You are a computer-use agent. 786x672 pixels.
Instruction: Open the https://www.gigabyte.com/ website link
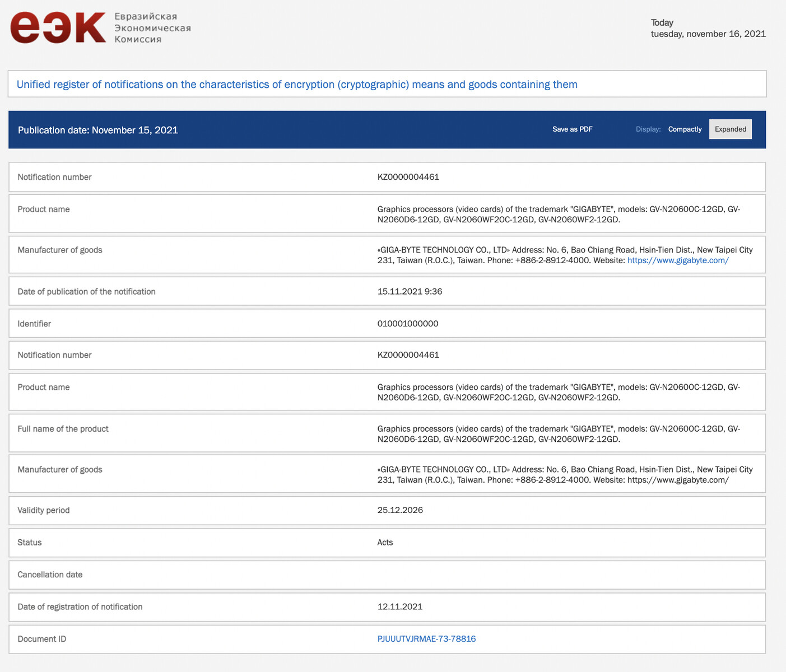(x=678, y=260)
